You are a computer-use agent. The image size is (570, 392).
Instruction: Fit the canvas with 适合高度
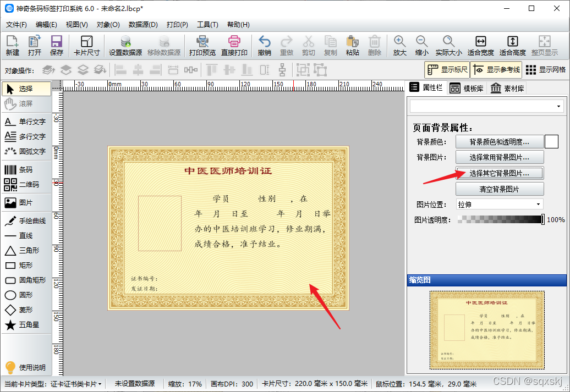coord(513,46)
